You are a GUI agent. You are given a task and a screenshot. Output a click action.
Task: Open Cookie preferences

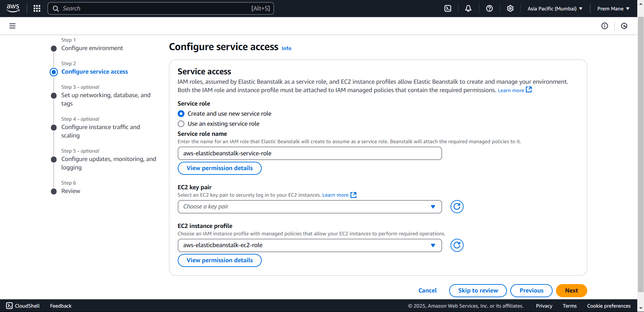[x=609, y=306]
